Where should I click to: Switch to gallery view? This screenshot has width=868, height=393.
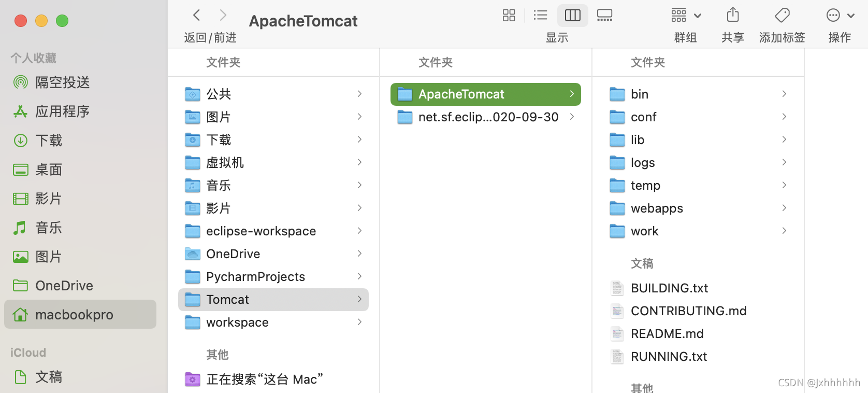tap(605, 15)
